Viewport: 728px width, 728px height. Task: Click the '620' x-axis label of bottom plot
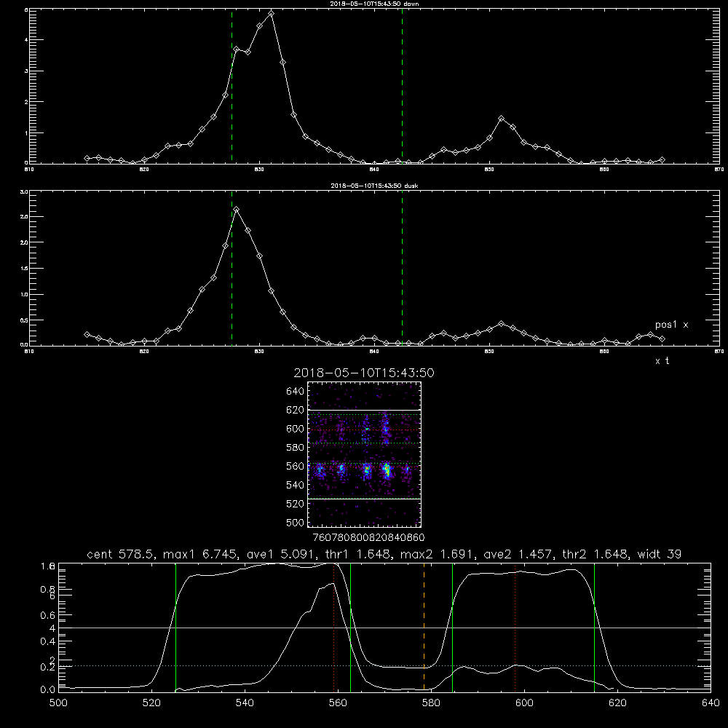point(617,703)
